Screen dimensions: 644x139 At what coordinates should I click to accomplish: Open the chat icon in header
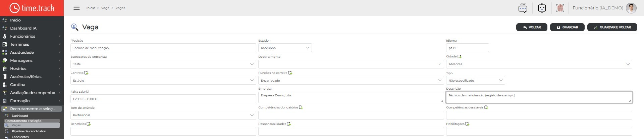point(523,8)
